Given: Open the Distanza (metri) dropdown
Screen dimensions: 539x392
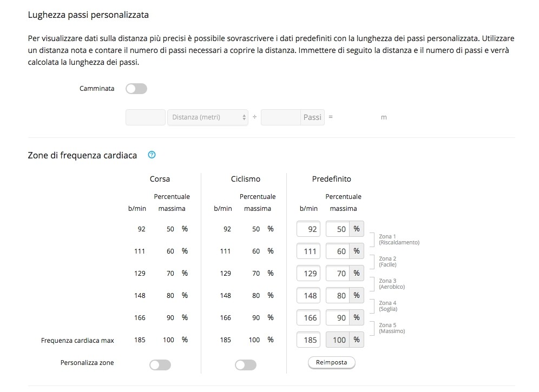Looking at the screenshot, I should click(x=208, y=117).
